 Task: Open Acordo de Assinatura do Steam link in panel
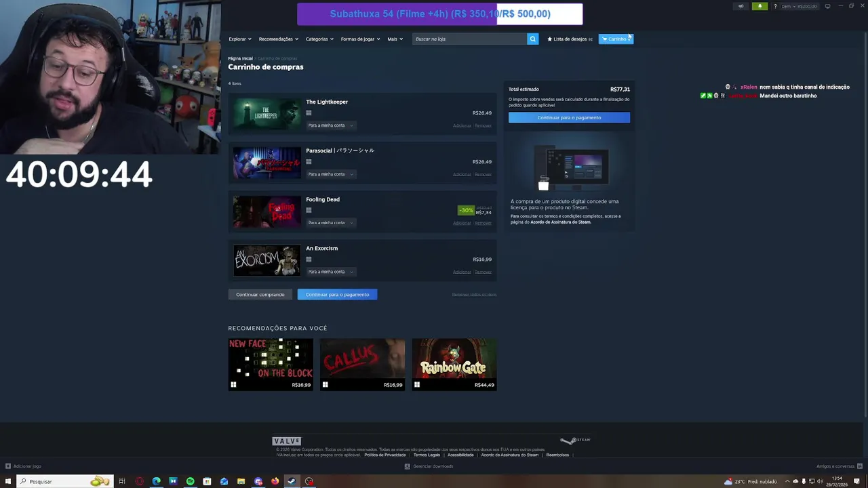tap(560, 222)
